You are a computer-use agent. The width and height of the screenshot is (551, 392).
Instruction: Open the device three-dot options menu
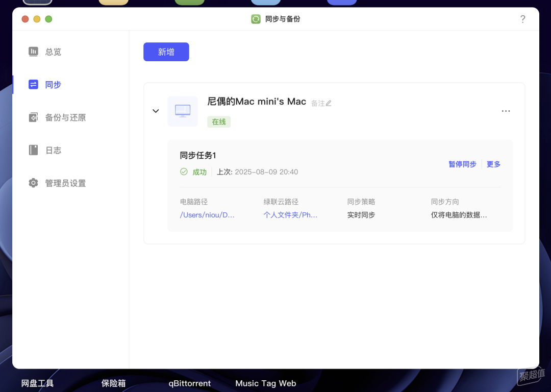tap(506, 111)
